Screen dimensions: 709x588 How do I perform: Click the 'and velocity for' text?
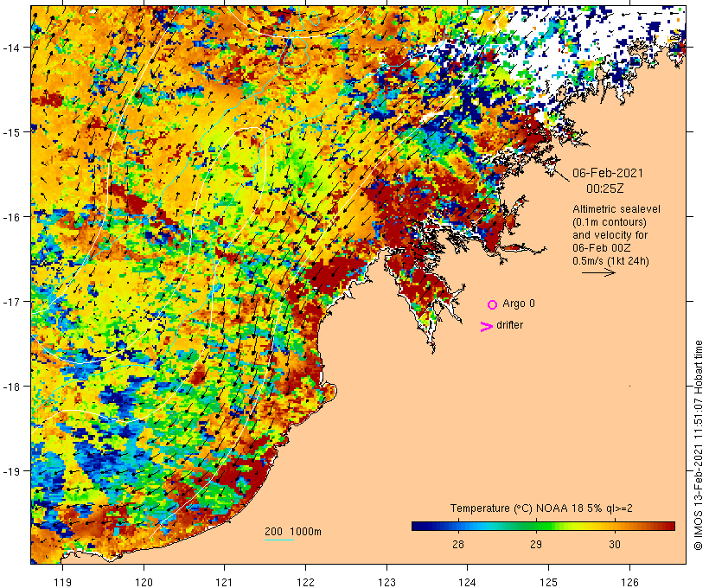point(610,234)
